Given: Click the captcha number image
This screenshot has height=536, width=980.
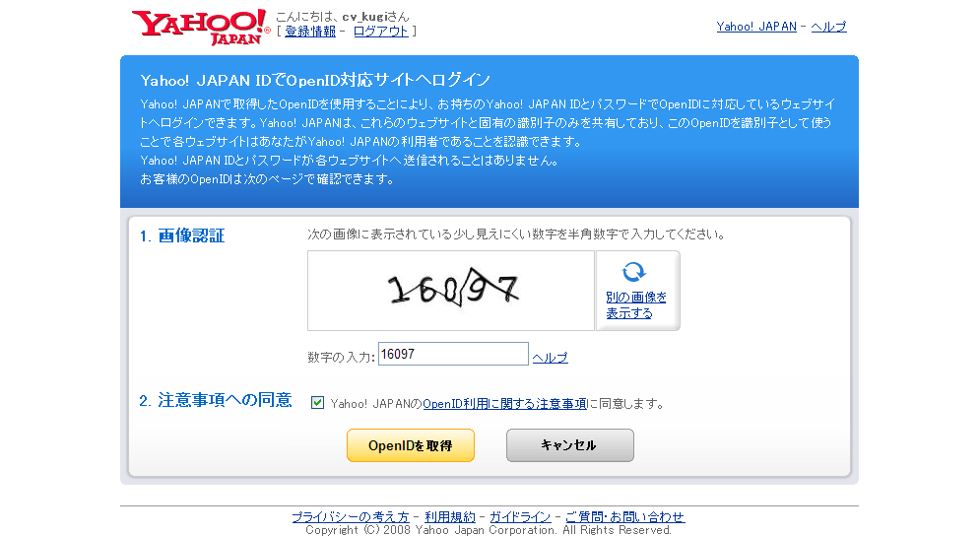Looking at the screenshot, I should 451,291.
